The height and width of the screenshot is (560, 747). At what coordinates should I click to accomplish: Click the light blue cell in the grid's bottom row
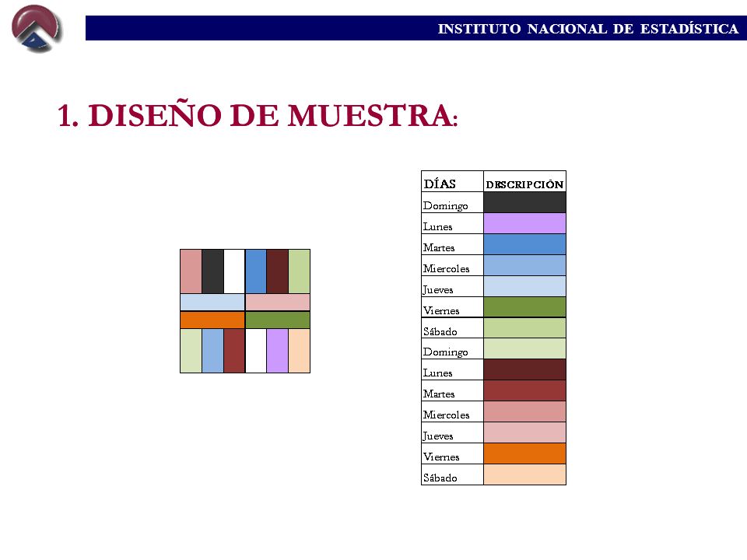(212, 351)
